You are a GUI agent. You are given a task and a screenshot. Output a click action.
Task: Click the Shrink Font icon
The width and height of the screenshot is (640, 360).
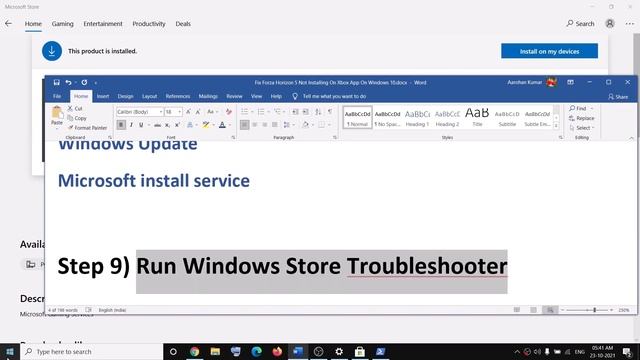(198, 111)
